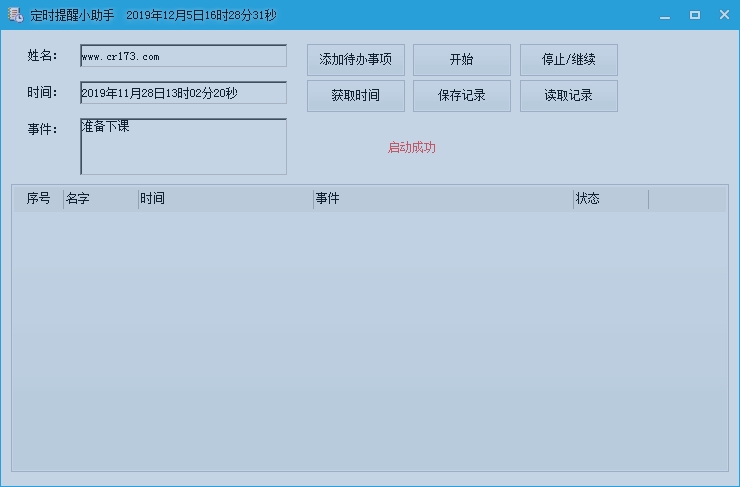Click the 事件 multiline text box
Image resolution: width=740 pixels, height=487 pixels.
click(x=183, y=147)
